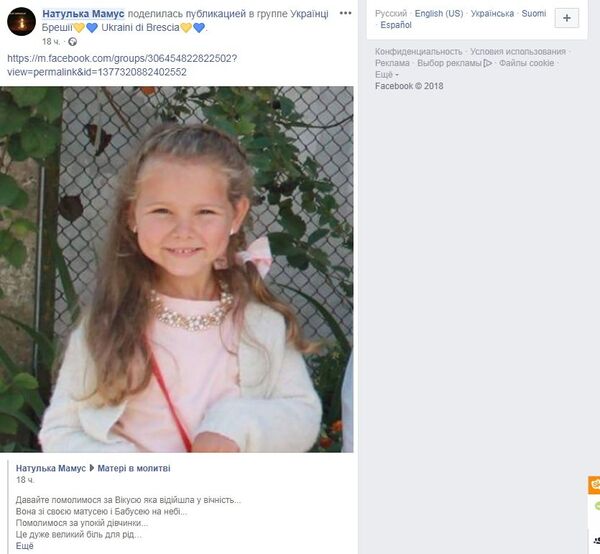Open the shared photo of the girl
Screen dimensions: 600x554
pos(176,269)
